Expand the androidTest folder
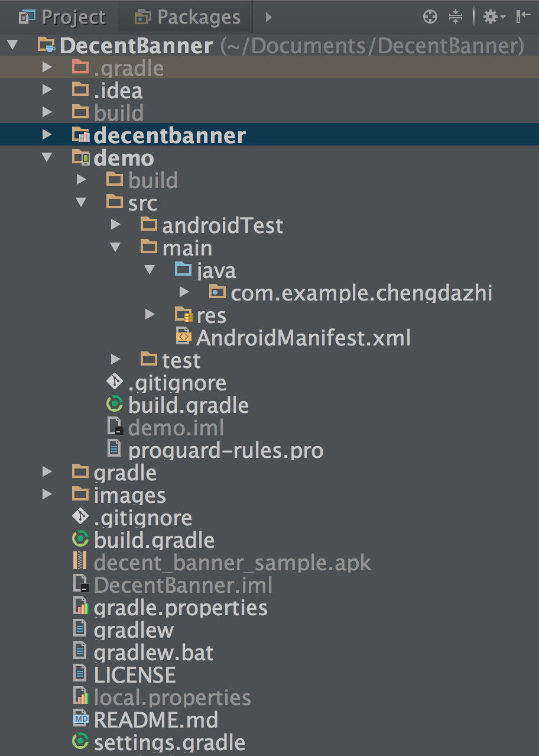The image size is (539, 756). (x=116, y=225)
